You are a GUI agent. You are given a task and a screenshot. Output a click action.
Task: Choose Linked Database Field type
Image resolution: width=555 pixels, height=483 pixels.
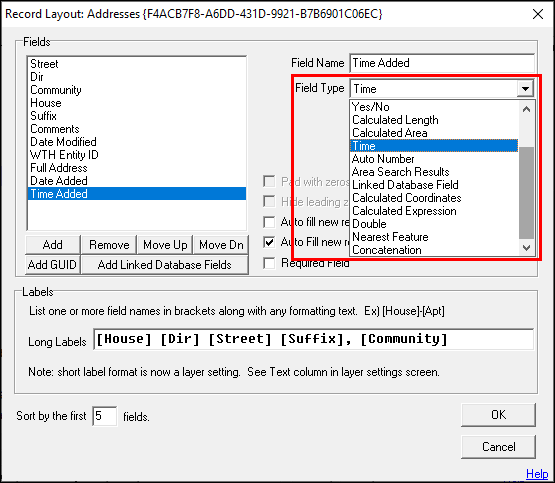tap(434, 185)
